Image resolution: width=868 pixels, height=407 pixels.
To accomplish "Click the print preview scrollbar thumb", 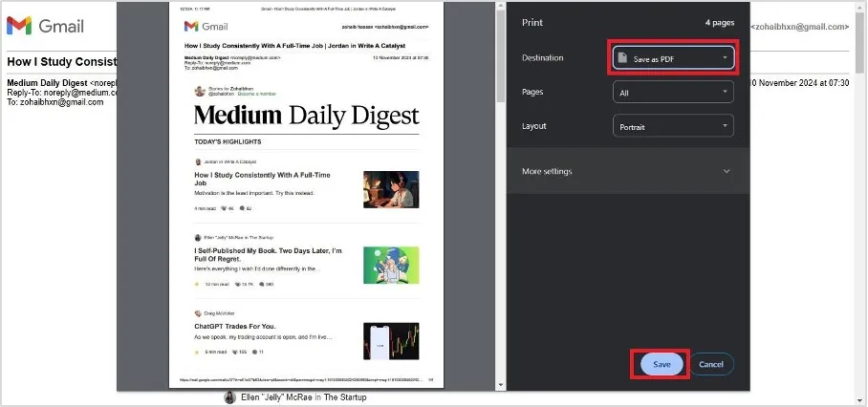I will pyautogui.click(x=500, y=56).
